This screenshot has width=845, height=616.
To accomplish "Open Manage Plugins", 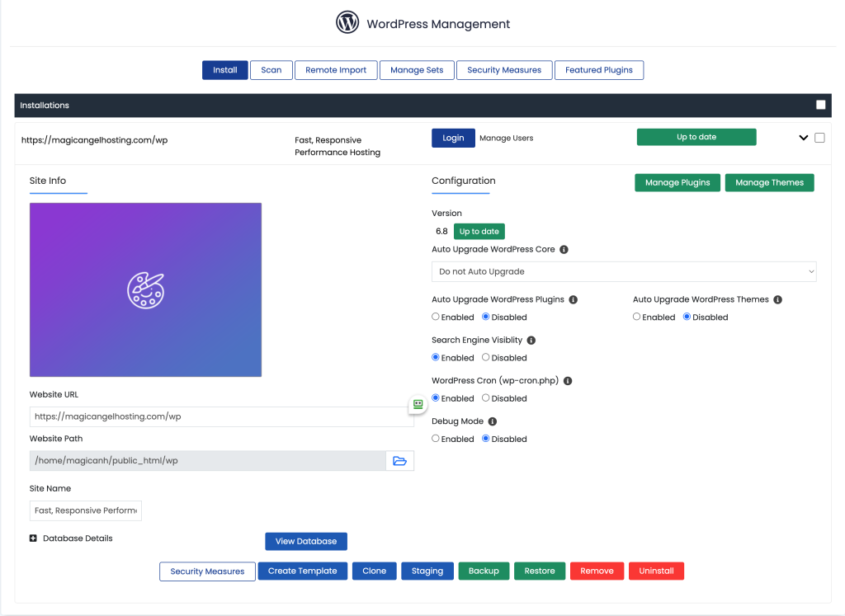I will (x=677, y=182).
